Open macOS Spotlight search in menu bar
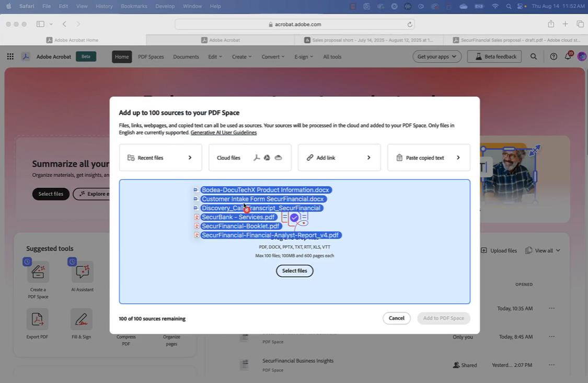This screenshot has height=383, width=588. coord(508,6)
